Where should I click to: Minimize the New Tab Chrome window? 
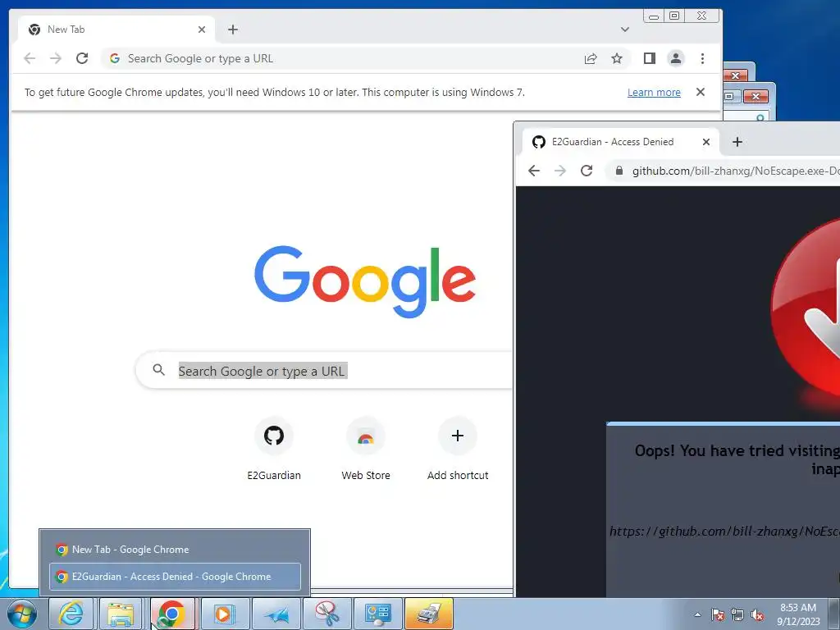coord(654,16)
